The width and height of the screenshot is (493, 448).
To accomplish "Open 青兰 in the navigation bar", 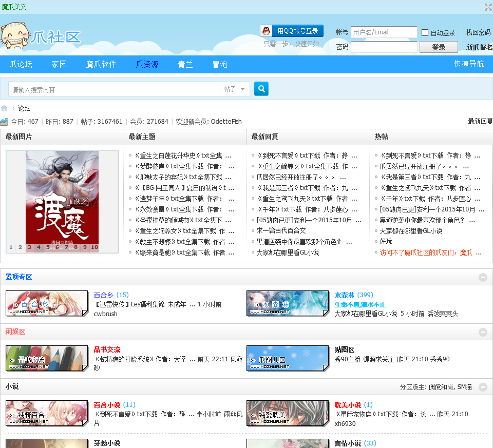I will [x=185, y=65].
